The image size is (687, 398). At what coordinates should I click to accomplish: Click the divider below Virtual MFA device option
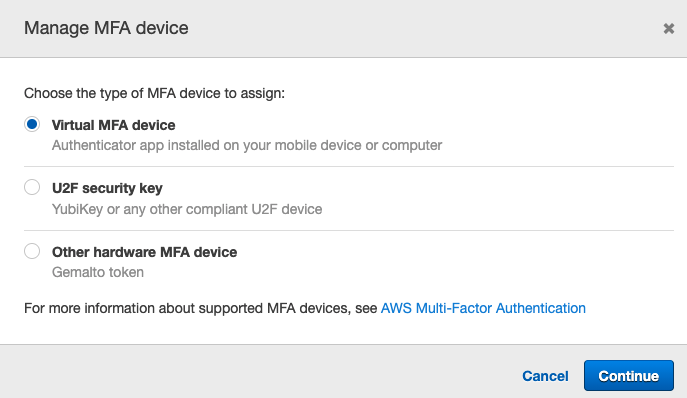pyautogui.click(x=349, y=167)
